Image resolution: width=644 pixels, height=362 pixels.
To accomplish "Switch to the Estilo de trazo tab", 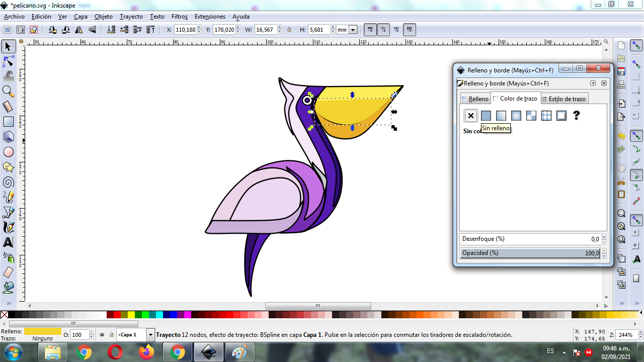I will [564, 99].
